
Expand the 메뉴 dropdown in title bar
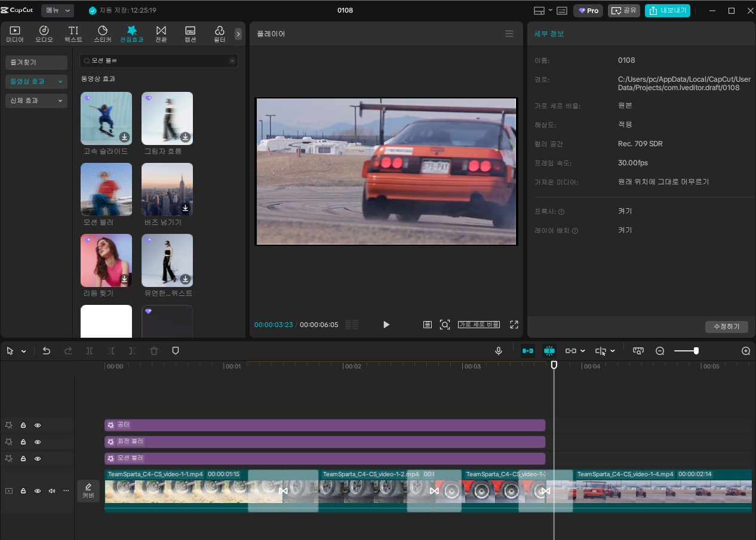[58, 11]
